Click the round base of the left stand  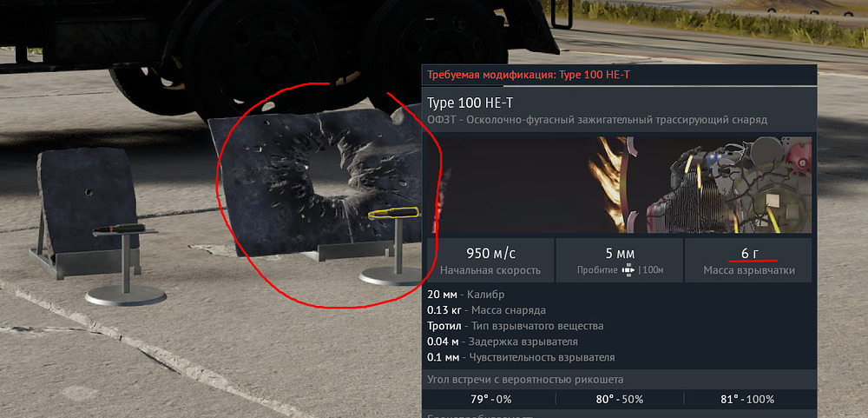[126, 295]
